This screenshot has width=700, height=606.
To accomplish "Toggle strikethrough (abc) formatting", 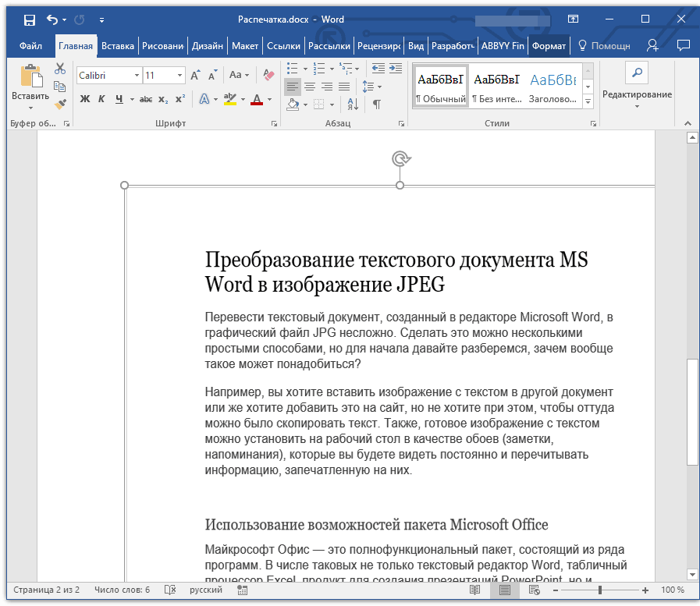I will (145, 99).
